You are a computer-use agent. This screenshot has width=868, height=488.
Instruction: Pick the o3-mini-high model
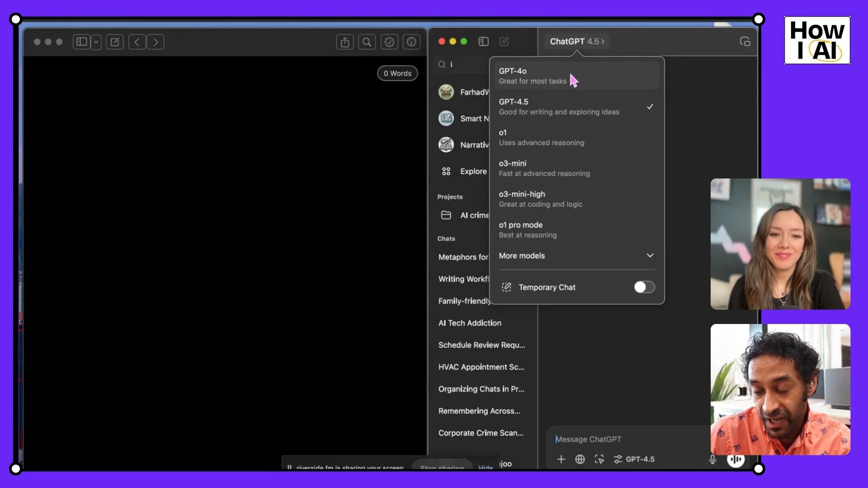pos(577,199)
